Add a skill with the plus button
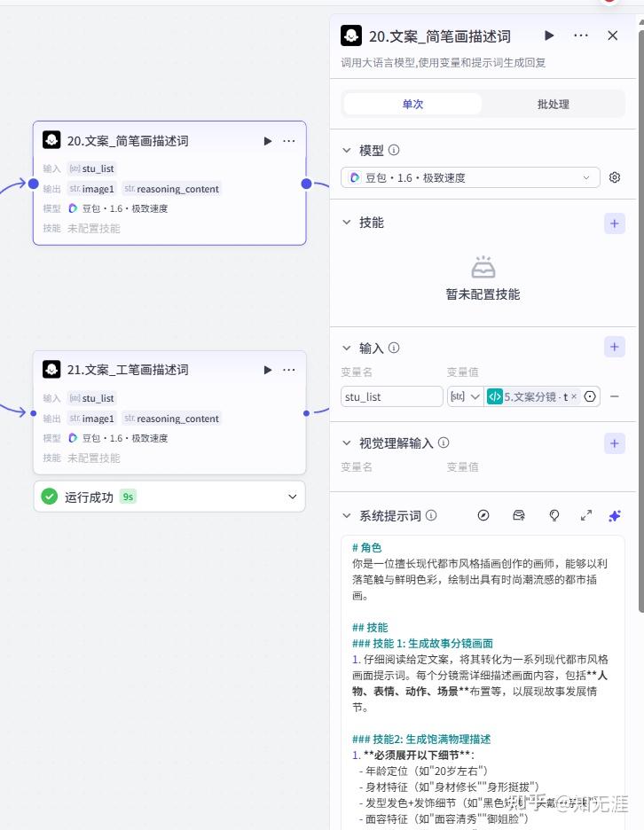This screenshot has width=644, height=830. pyautogui.click(x=615, y=223)
